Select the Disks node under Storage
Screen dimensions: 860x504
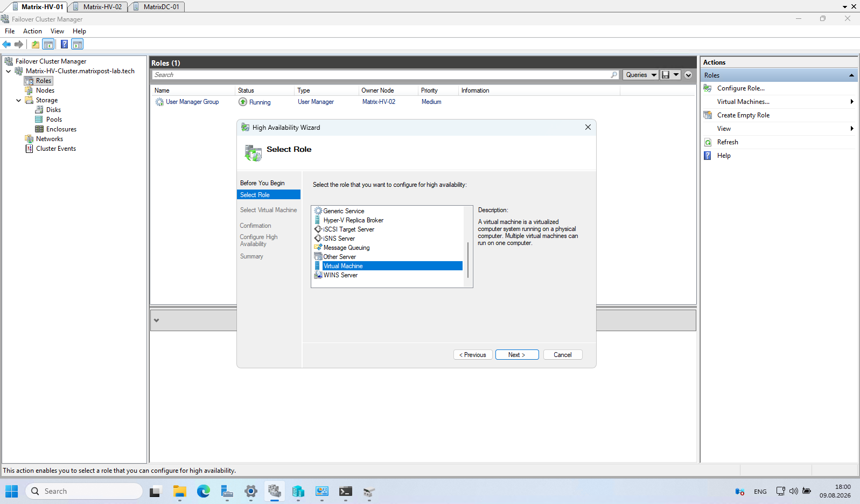click(53, 110)
